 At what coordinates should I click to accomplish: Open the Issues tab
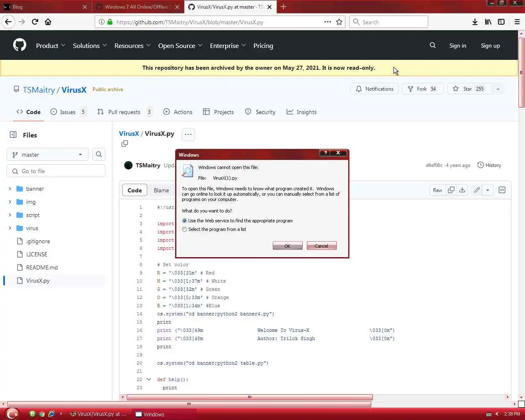(68, 112)
